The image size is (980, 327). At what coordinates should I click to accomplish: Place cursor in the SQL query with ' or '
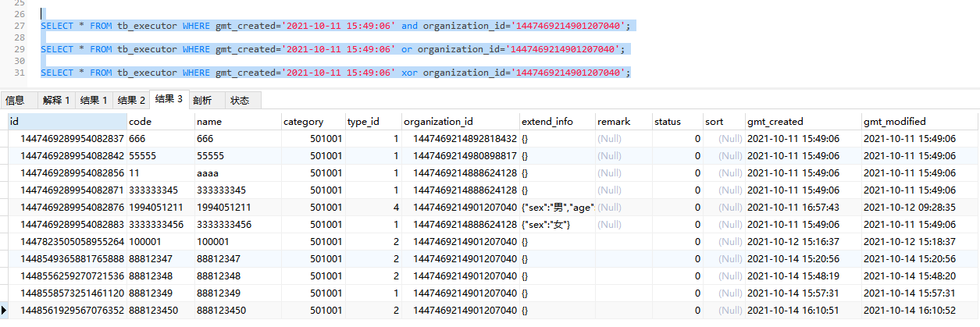pyautogui.click(x=333, y=49)
